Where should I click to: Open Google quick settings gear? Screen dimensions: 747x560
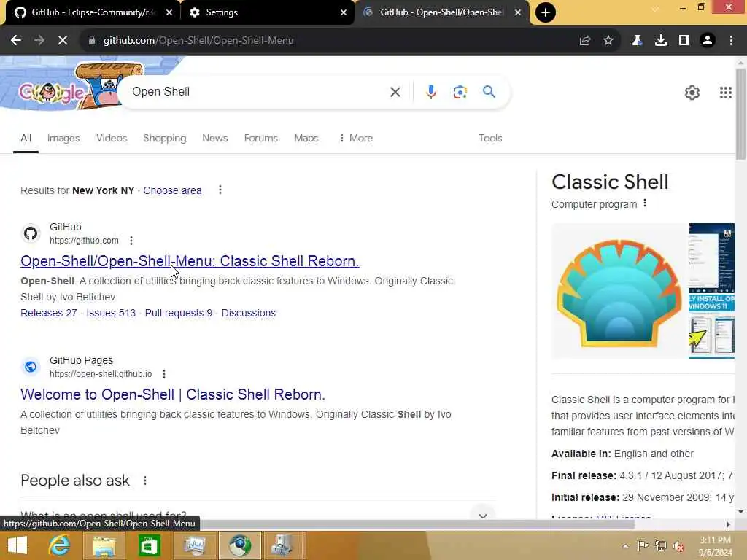click(692, 93)
